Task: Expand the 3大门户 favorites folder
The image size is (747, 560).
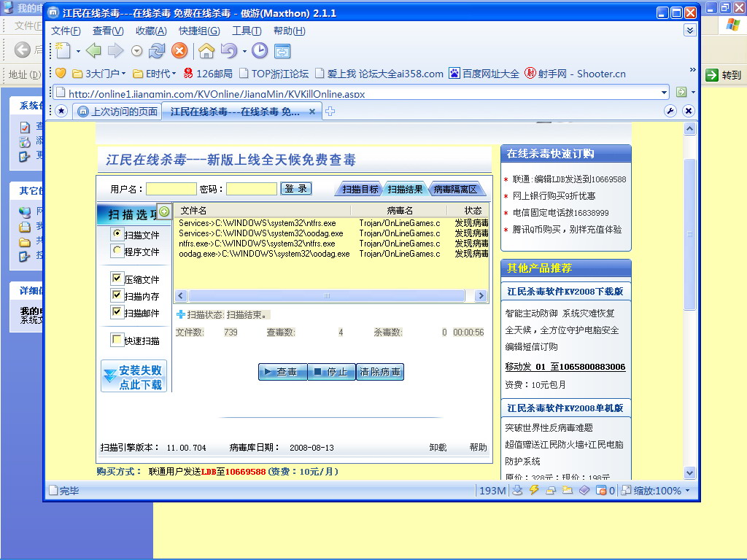Action: (x=98, y=74)
